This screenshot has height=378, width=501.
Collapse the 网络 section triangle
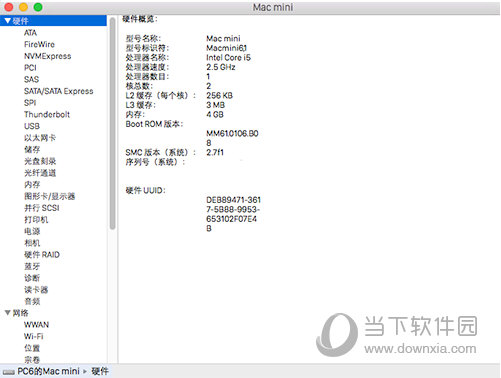8,313
